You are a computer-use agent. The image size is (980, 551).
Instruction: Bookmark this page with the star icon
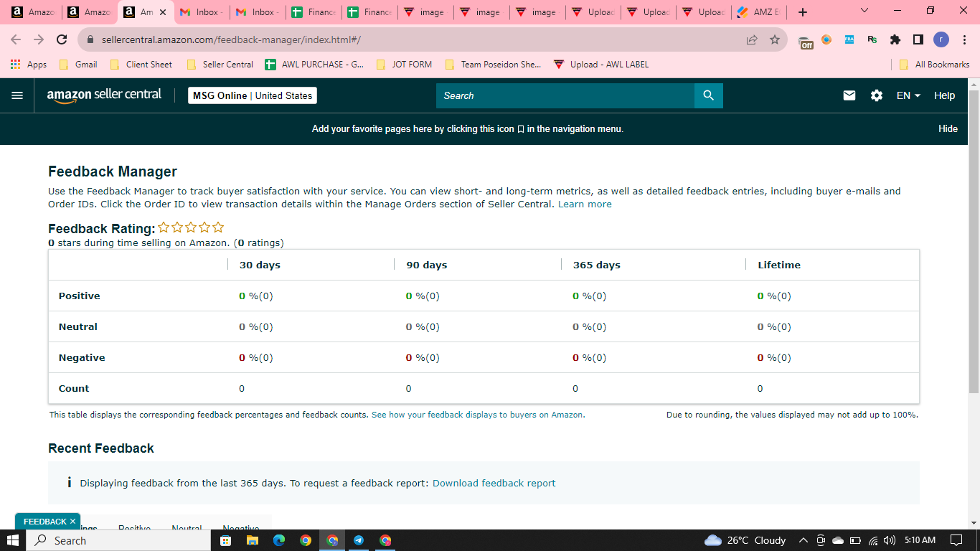click(775, 39)
